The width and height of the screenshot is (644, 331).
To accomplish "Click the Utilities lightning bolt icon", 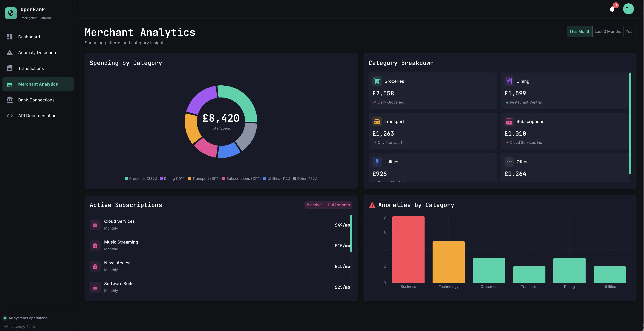I will click(377, 162).
